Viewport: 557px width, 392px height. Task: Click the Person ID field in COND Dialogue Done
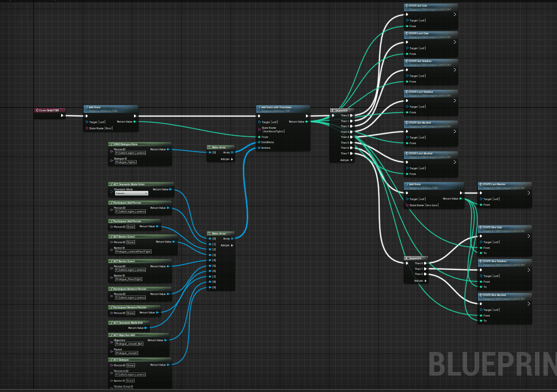[x=130, y=153]
